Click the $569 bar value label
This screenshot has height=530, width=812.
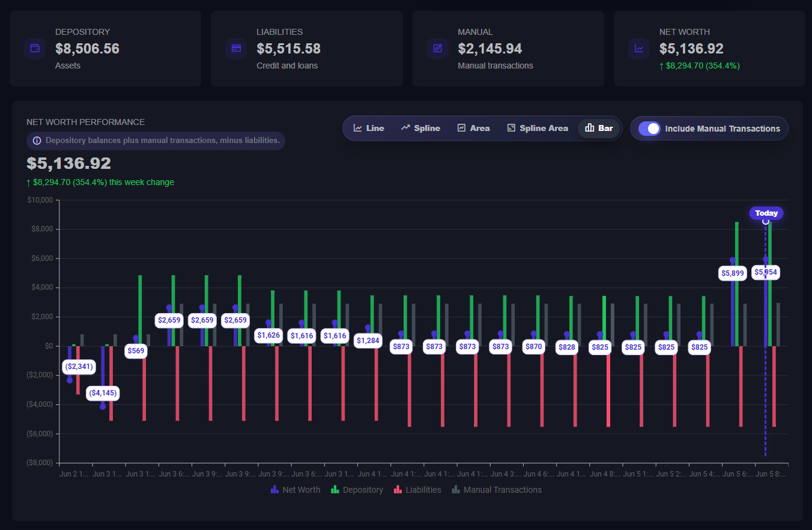tap(136, 351)
